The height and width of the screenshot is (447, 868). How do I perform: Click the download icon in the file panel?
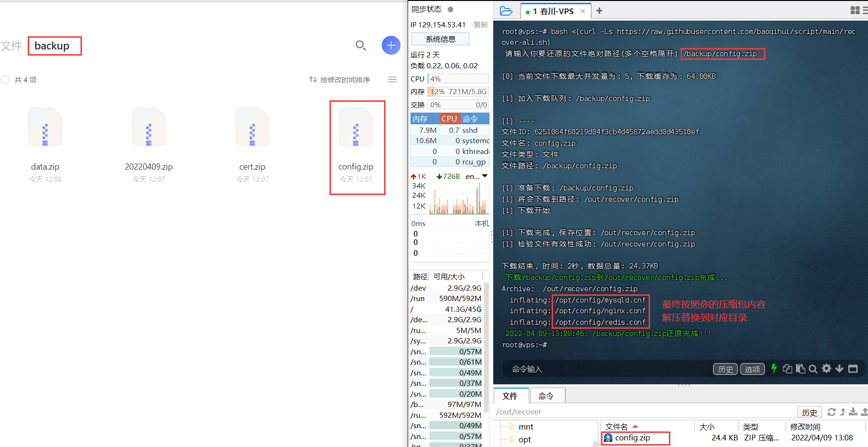point(853,412)
